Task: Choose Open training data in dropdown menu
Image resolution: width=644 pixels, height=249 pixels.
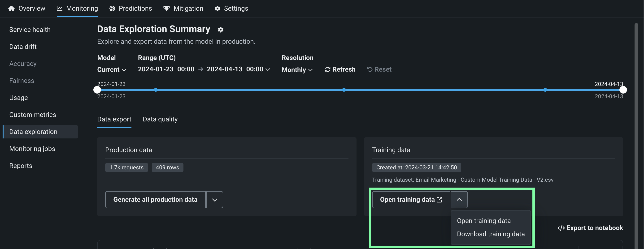Action: [483, 221]
